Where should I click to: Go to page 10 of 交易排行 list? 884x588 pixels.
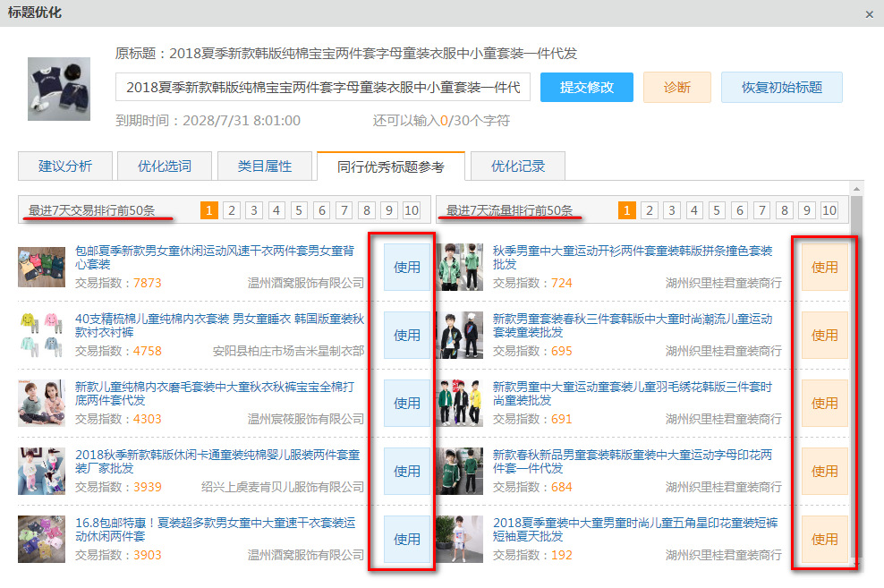(412, 210)
